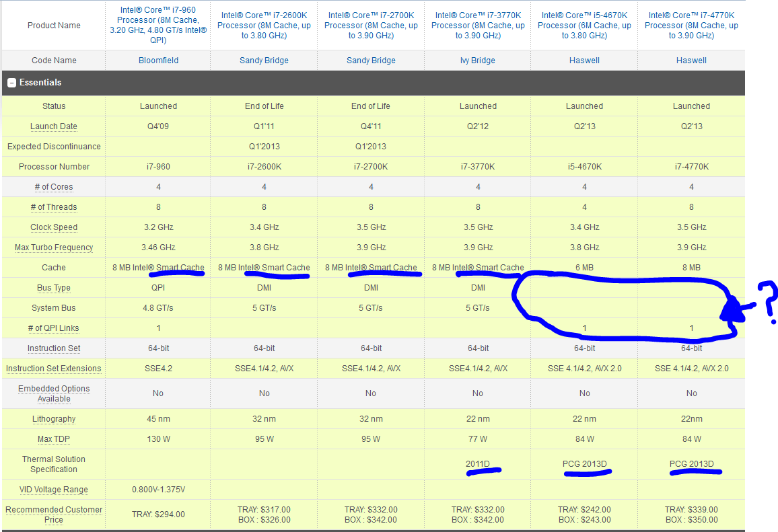
Task: Follow the Haswell link under i5-4670K
Action: [584, 61]
